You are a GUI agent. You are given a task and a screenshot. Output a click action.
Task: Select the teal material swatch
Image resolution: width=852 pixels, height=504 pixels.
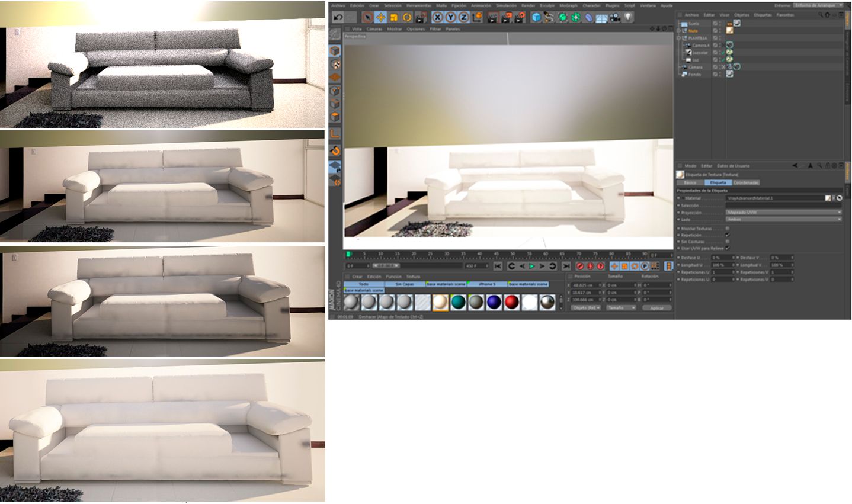pyautogui.click(x=457, y=302)
